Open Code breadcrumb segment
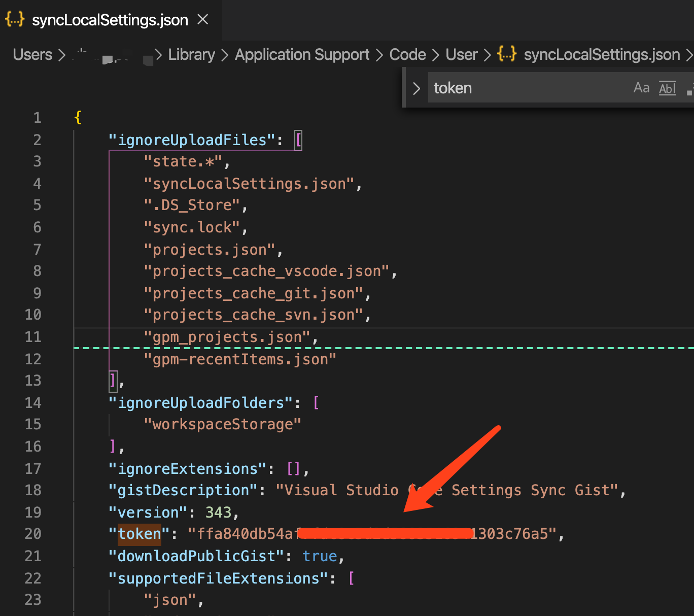 point(408,54)
